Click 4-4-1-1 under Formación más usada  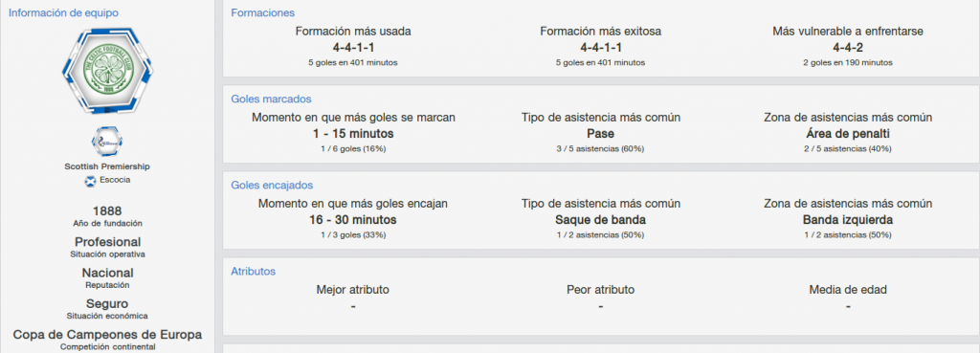(353, 48)
